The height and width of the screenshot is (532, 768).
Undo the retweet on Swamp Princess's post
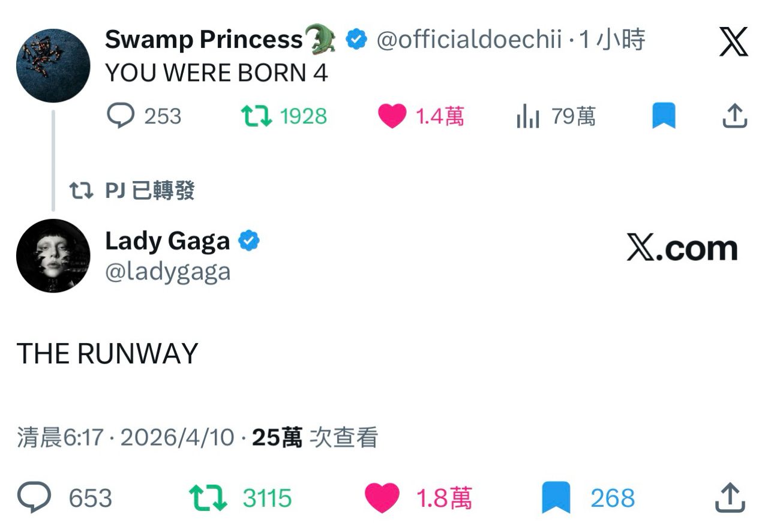tap(284, 116)
